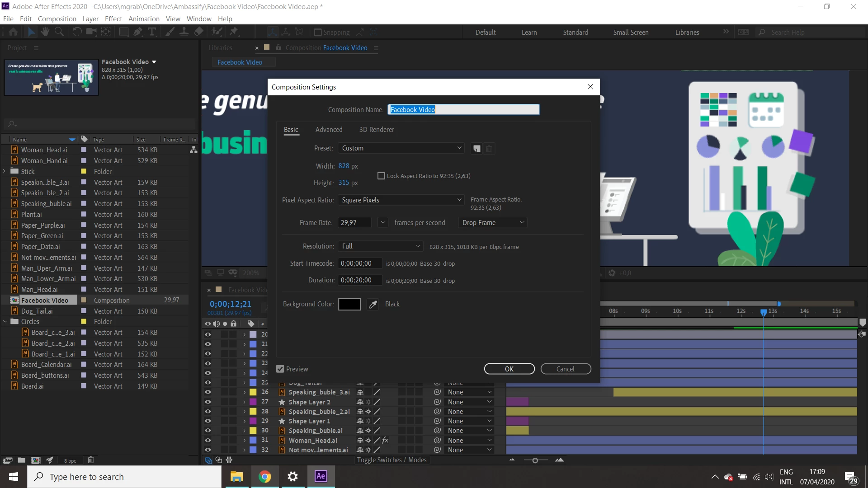Select the Pen tool
868x488 pixels.
[x=138, y=32]
